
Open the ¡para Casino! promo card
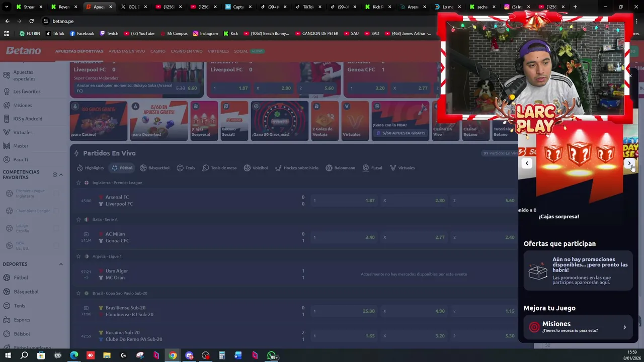pos(99,121)
